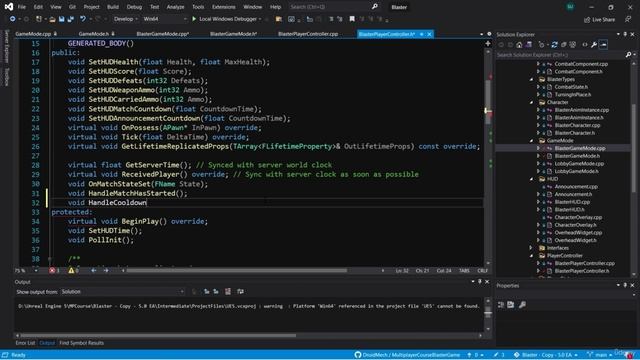Click the Switch Views icon in Solution Explorer
This screenshot has width=640, height=360.
[x=529, y=44]
